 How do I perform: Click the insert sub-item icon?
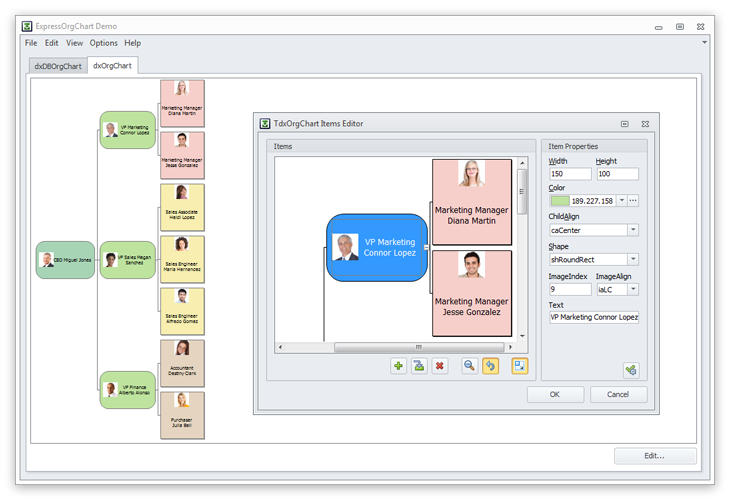coord(419,366)
